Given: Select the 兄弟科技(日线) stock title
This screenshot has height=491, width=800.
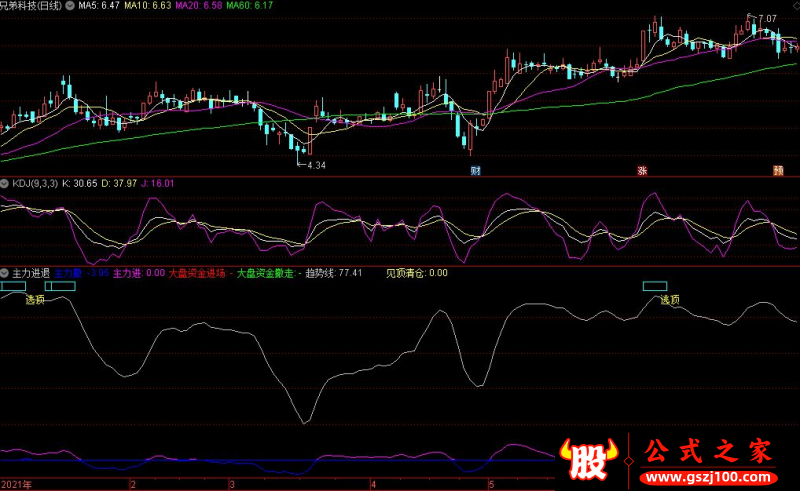Looking at the screenshot, I should [x=31, y=6].
